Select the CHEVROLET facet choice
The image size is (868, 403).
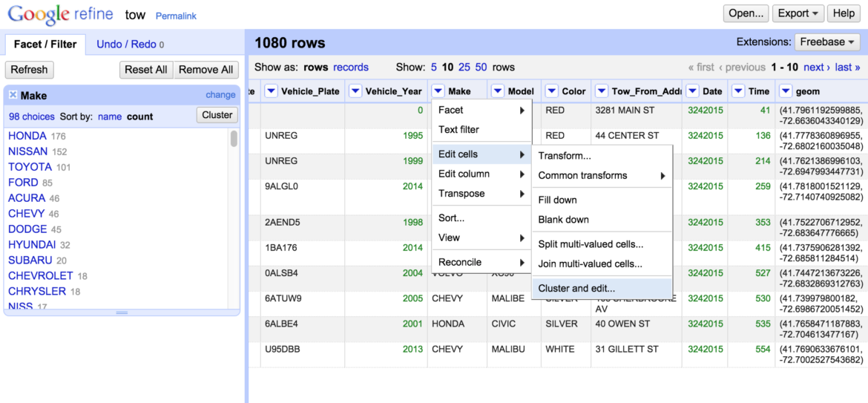click(41, 275)
